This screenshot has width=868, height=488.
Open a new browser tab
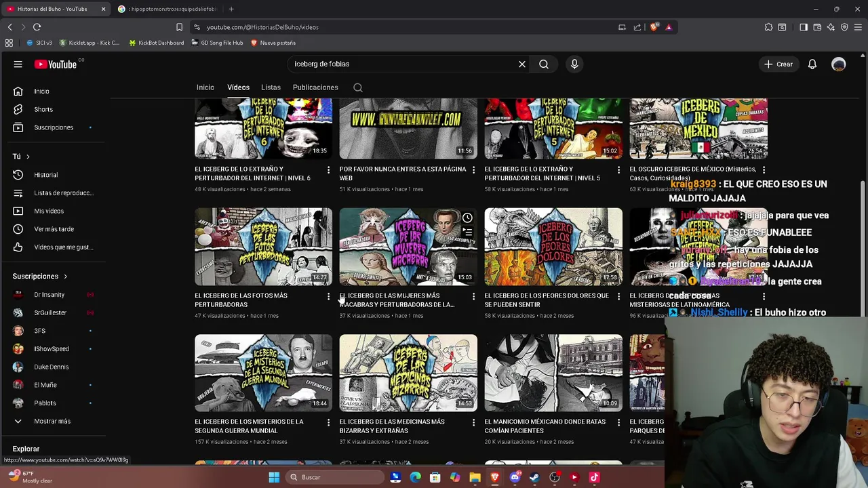(x=231, y=9)
